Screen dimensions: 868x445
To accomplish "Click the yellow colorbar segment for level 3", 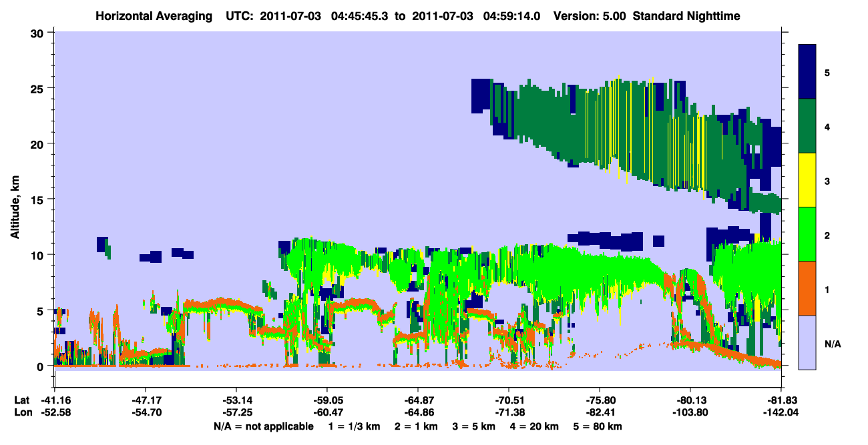I will 807,179.
